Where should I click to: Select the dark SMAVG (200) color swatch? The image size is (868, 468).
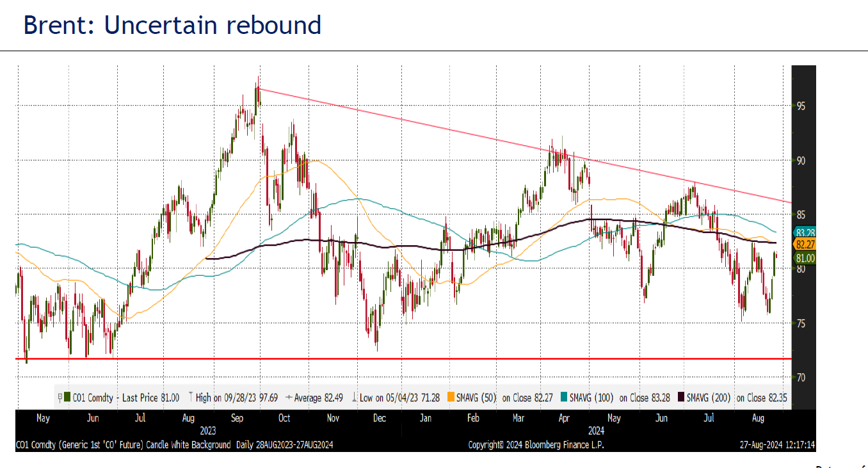(681, 398)
